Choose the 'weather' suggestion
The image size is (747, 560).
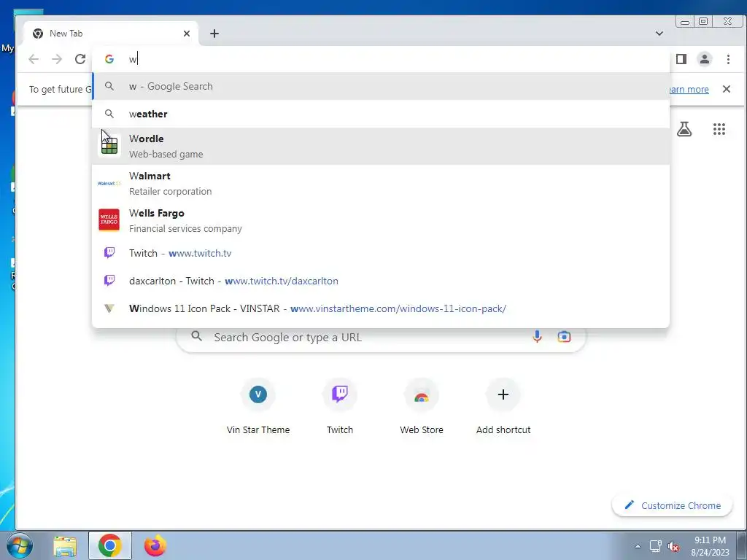pyautogui.click(x=381, y=114)
